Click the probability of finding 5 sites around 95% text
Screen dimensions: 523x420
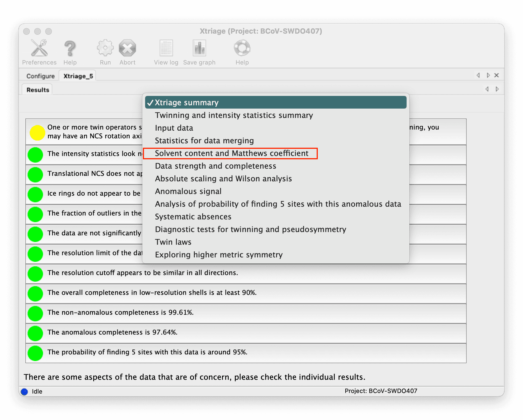tap(147, 352)
